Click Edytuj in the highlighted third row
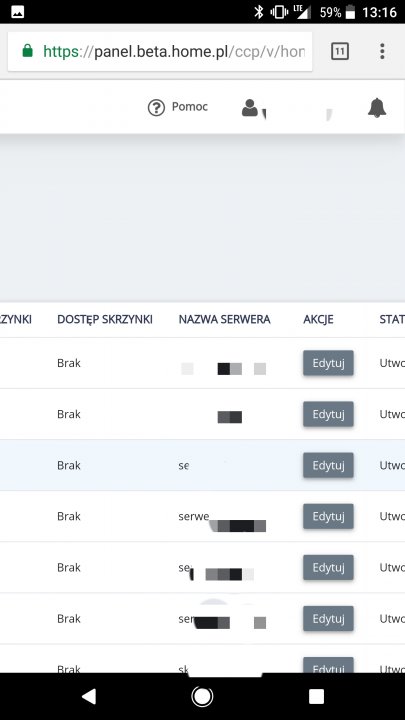This screenshot has height=720, width=405. 328,465
